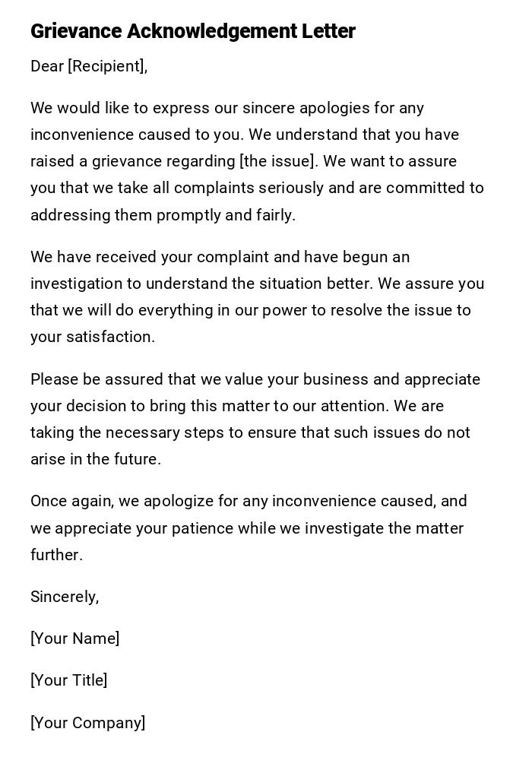
Task: Click the [Your Title] placeholder
Action: click(x=69, y=681)
